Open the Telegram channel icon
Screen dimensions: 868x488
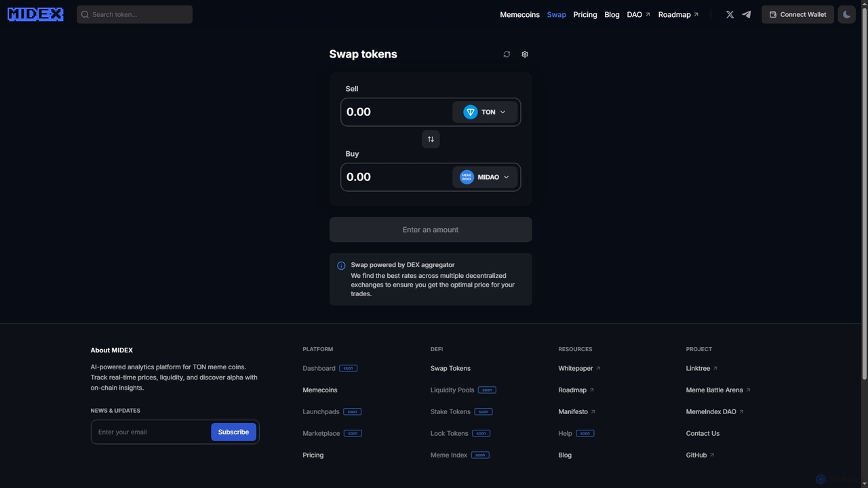click(747, 14)
